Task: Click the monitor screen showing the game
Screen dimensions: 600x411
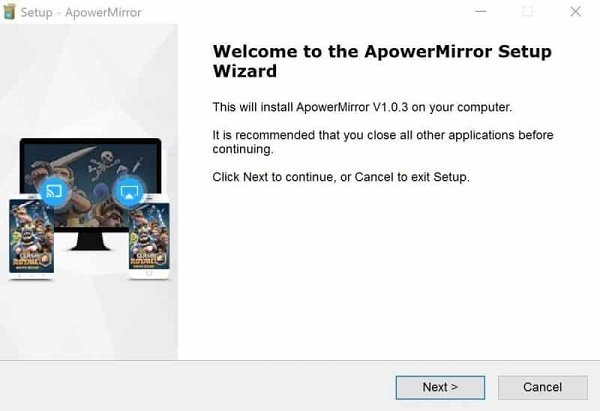Action: 91,184
